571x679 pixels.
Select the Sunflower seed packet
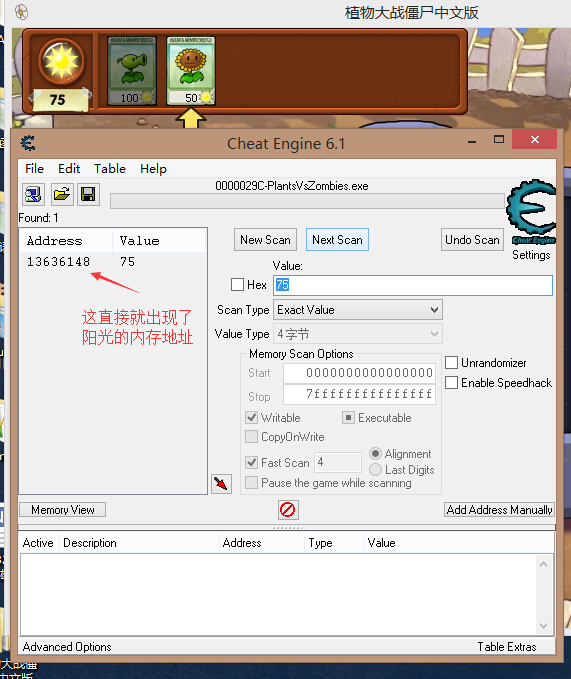click(x=191, y=71)
